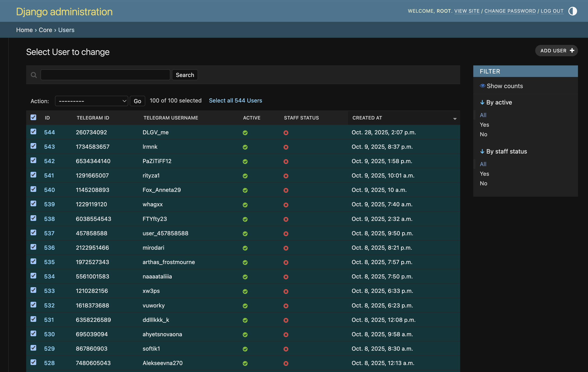Click green active checkmark for DLGV_me
588x372 pixels.
pos(245,133)
